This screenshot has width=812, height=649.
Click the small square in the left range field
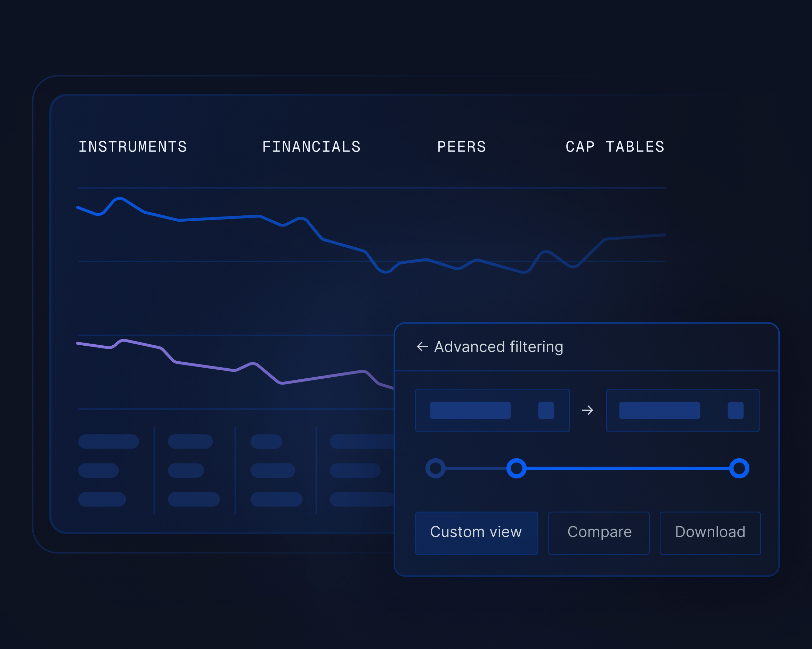pos(546,410)
